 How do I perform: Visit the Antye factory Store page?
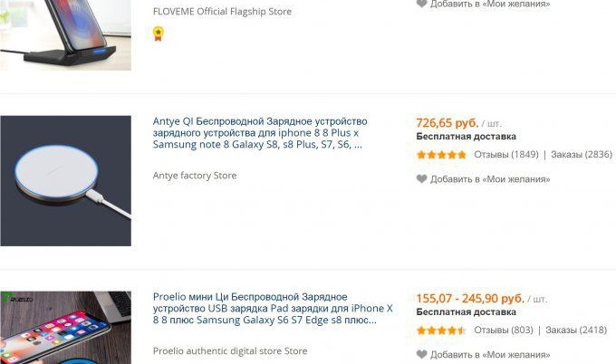pyautogui.click(x=194, y=176)
